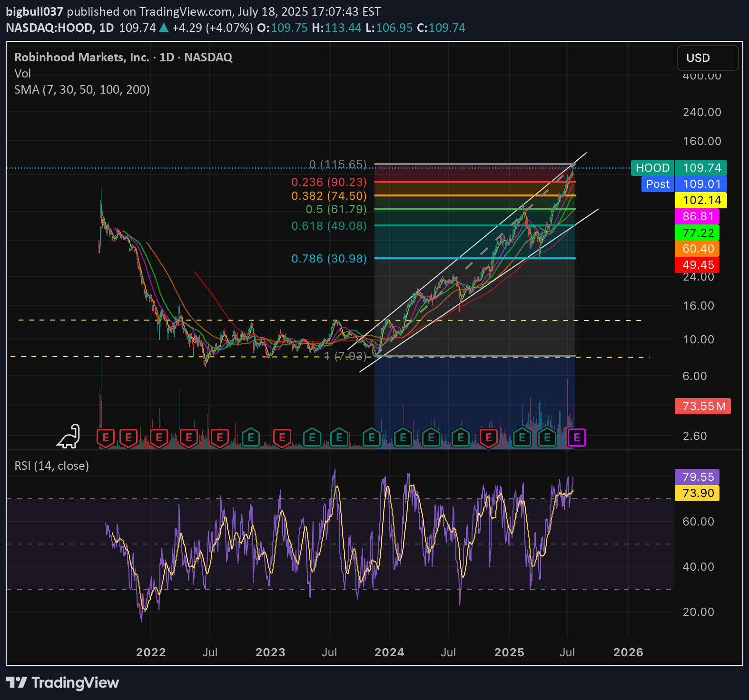Click the bigbull037 author name
The image size is (749, 700).
coord(34,11)
